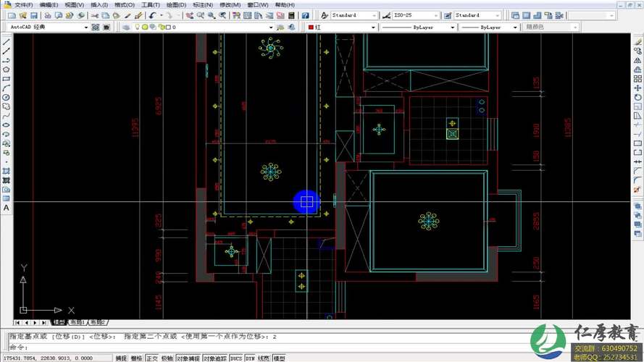Switch to the 布局1 layout tab
The height and width of the screenshot is (362, 644).
[x=78, y=322]
